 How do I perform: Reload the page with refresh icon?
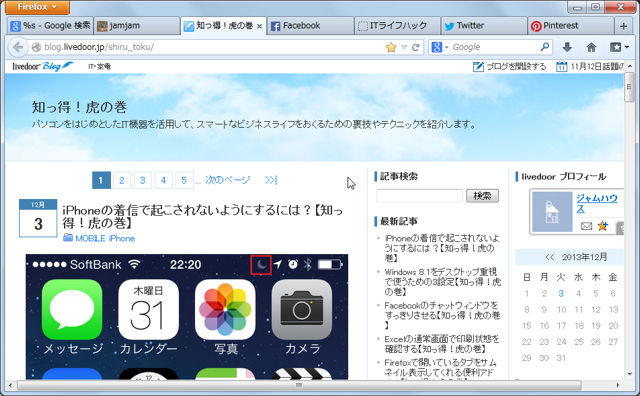[416, 47]
